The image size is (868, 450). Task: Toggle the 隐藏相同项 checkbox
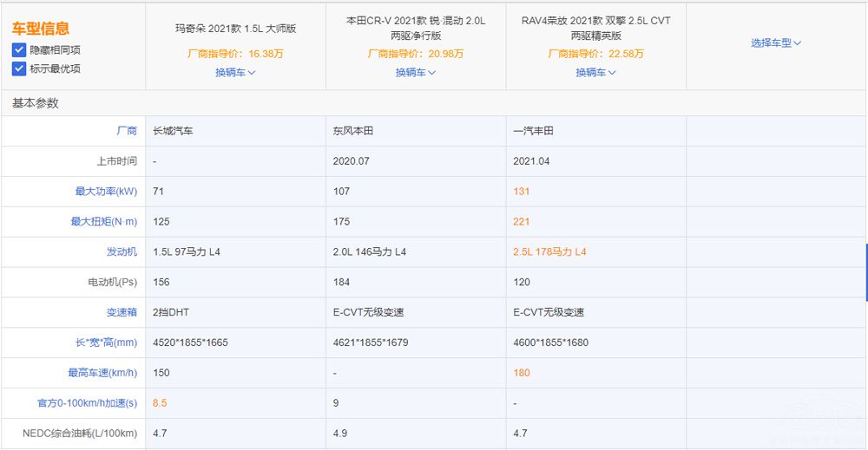coord(19,50)
